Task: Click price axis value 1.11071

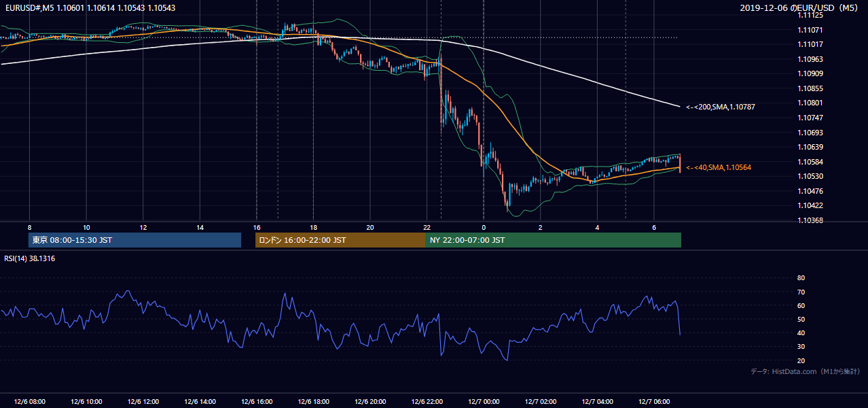Action: click(811, 30)
